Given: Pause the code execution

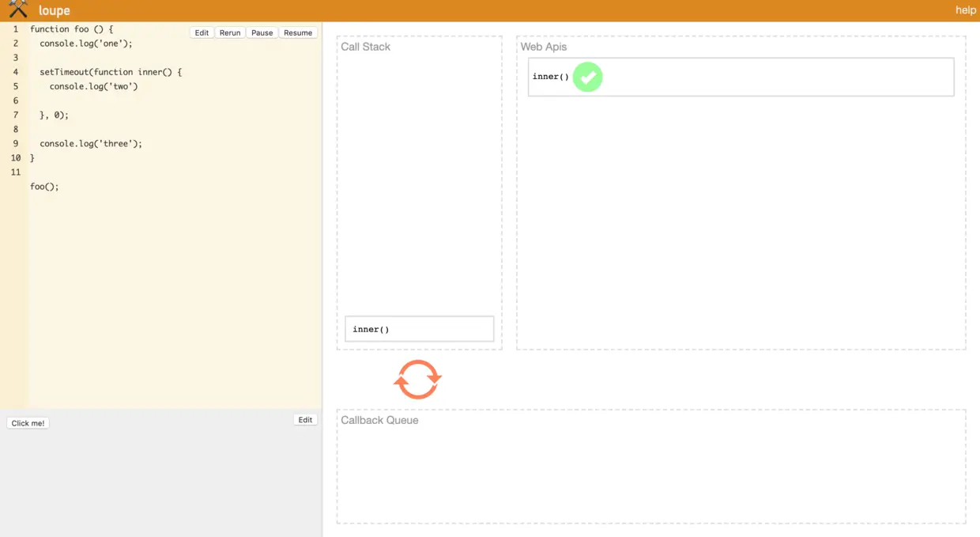Looking at the screenshot, I should coord(262,32).
